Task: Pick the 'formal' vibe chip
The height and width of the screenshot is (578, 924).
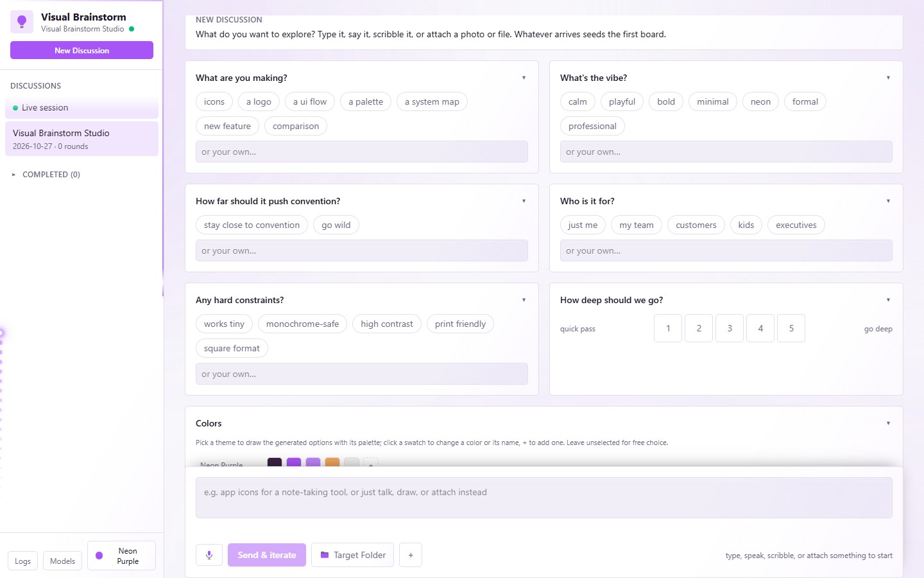Action: click(805, 101)
